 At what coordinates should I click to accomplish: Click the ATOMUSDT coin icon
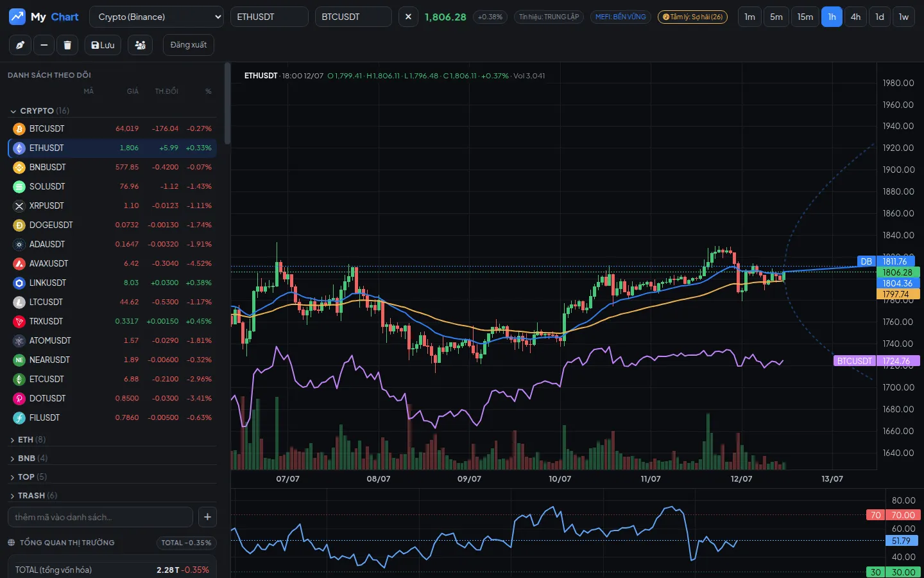point(19,340)
